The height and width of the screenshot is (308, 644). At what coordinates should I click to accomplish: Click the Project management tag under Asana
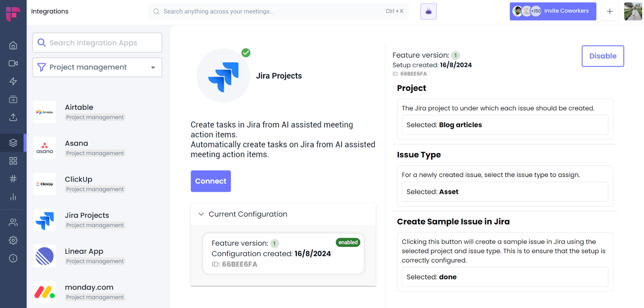pos(95,153)
